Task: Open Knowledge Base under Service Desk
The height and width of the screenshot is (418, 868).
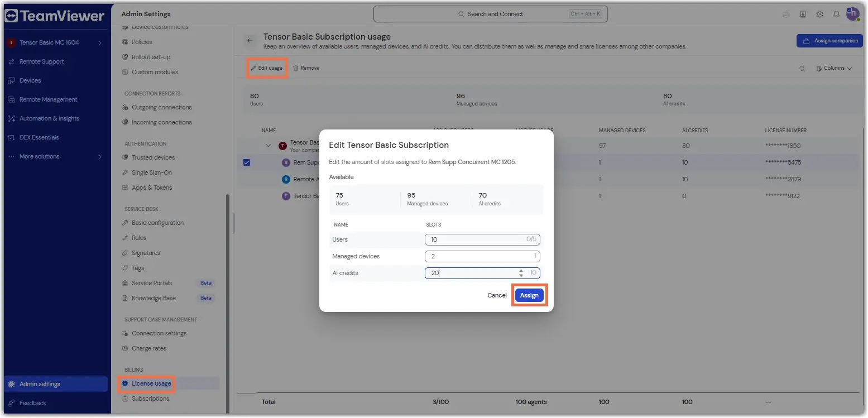Action: click(154, 298)
